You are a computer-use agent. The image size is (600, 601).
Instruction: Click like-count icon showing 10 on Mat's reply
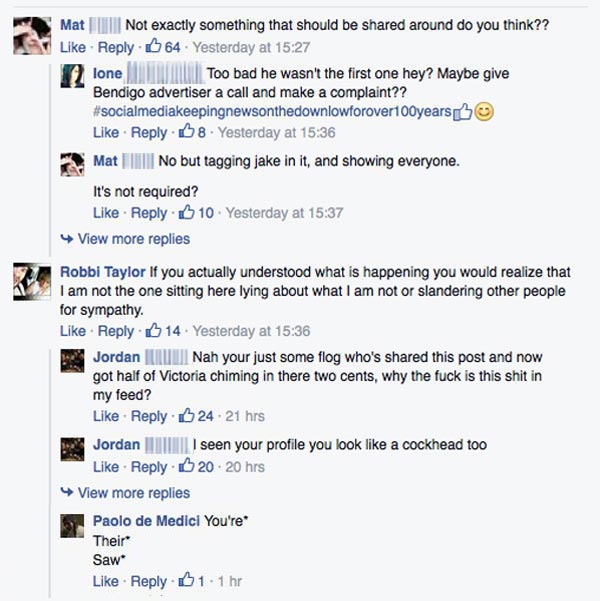(187, 212)
